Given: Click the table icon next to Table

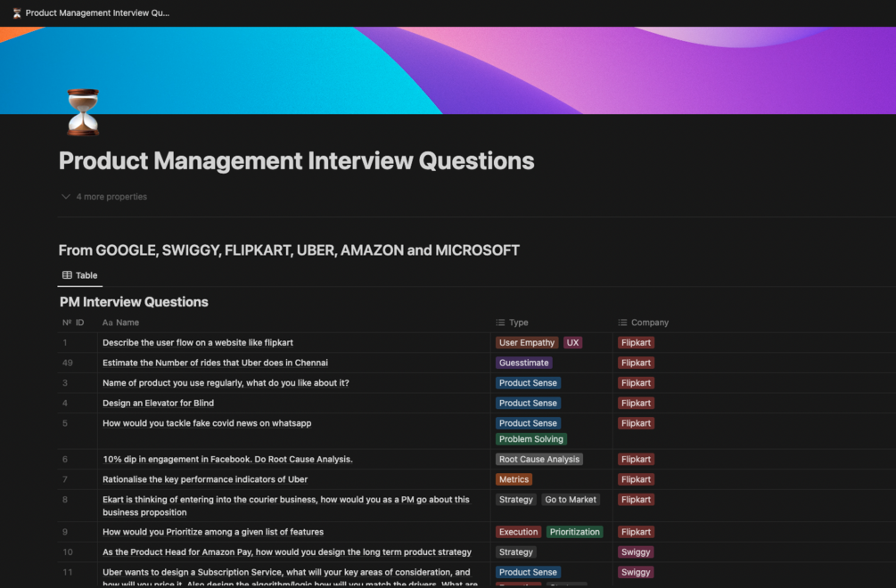Looking at the screenshot, I should [67, 275].
